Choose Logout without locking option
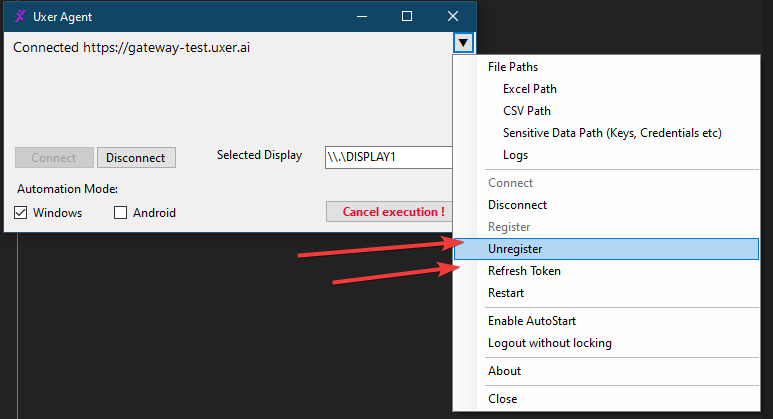The image size is (773, 419). point(606,343)
